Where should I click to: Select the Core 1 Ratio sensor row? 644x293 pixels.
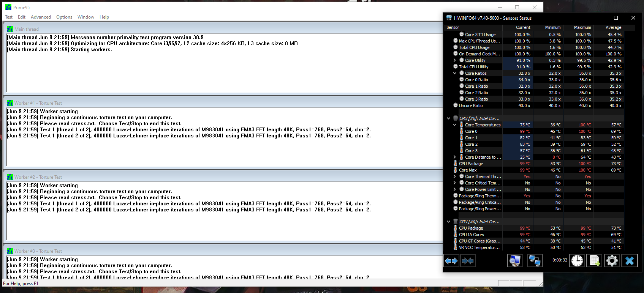tap(534, 86)
